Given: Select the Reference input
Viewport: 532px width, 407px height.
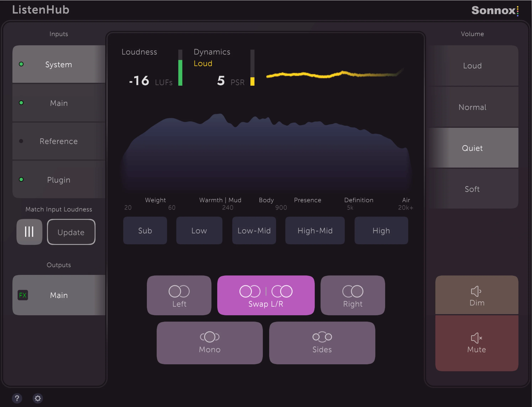Looking at the screenshot, I should click(x=59, y=141).
